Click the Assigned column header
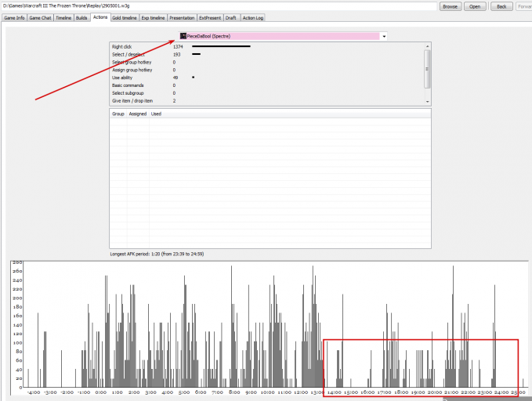 point(138,114)
